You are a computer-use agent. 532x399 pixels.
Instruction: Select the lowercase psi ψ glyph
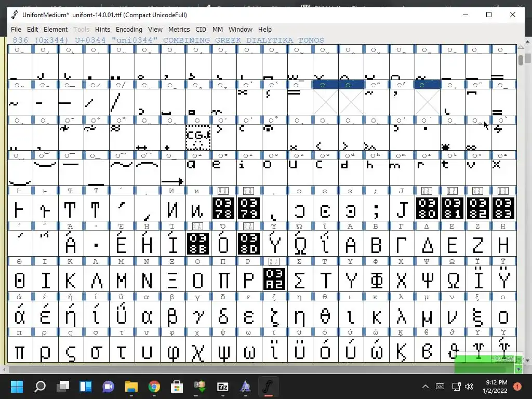click(223, 349)
